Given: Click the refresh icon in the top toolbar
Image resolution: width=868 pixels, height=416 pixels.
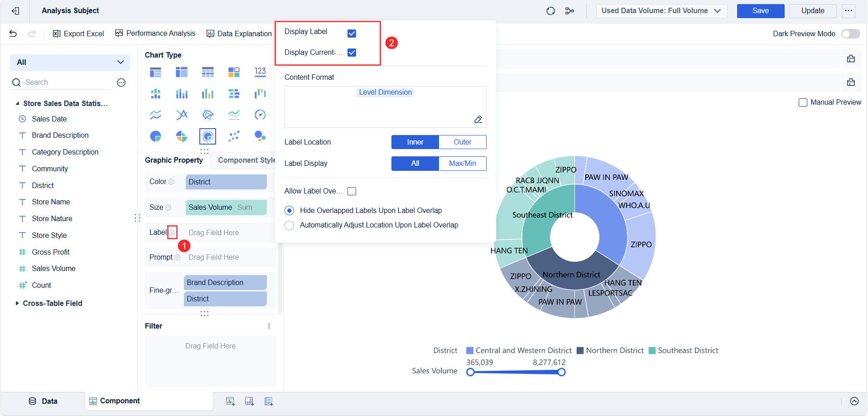Looking at the screenshot, I should (x=550, y=10).
